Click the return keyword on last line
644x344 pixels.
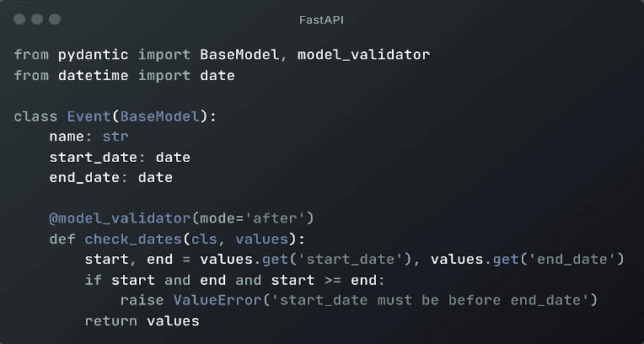point(111,321)
